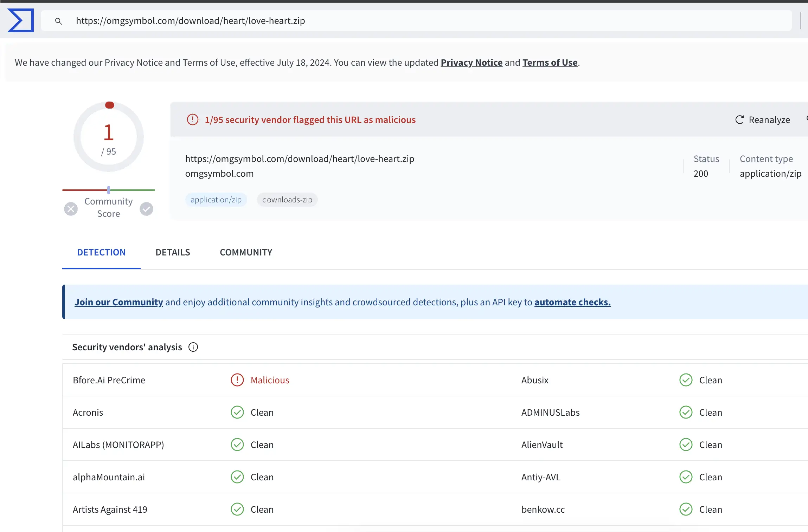Click the analyzed love-heart.zip URL in summary
808x532 pixels.
click(300, 159)
